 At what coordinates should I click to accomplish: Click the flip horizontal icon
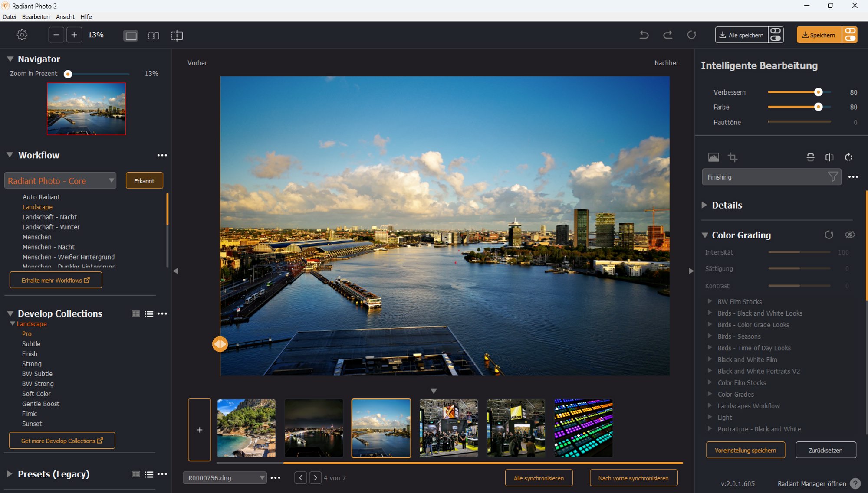tap(829, 157)
